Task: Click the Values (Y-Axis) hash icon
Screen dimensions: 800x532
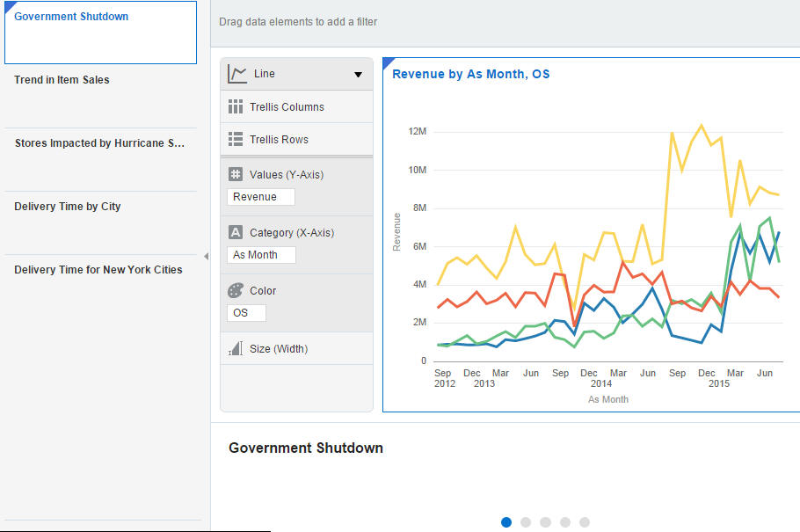Action: click(x=236, y=174)
